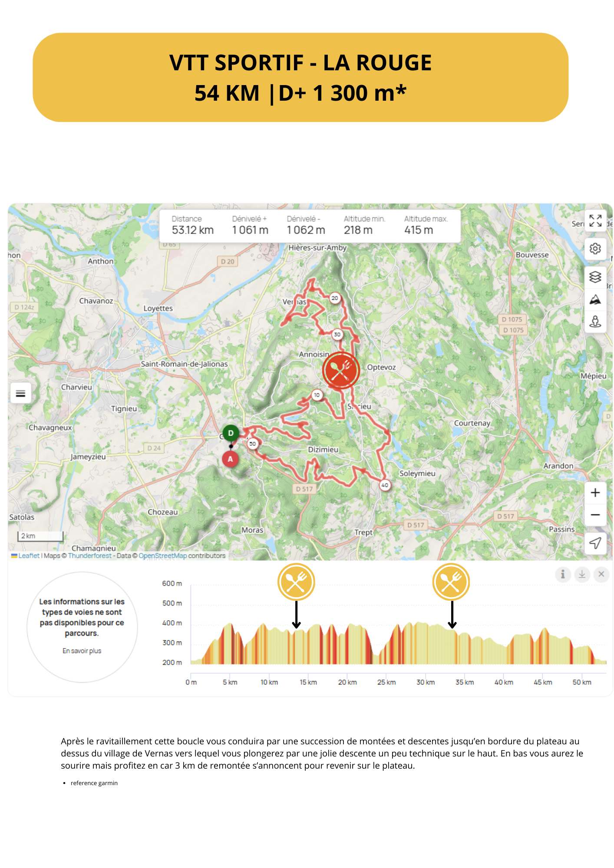Select the 20 km route marker
Image resolution: width=614 pixels, height=868 pixels.
point(334,298)
